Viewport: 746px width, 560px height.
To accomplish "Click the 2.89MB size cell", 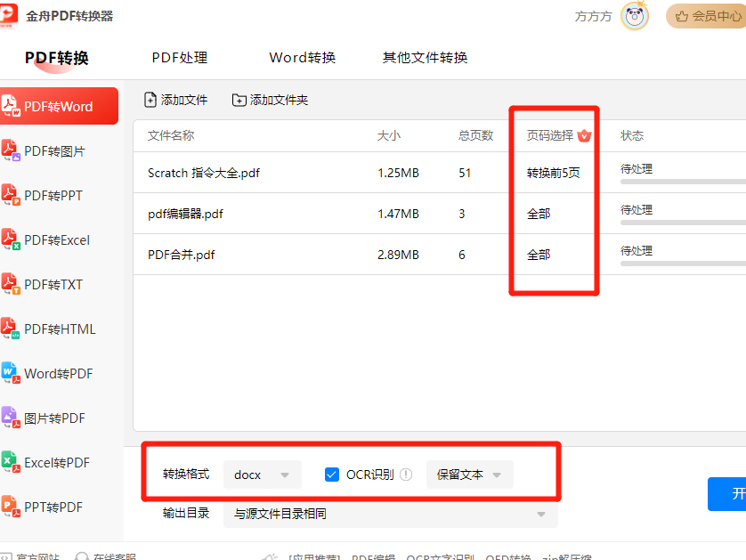I will coord(398,255).
